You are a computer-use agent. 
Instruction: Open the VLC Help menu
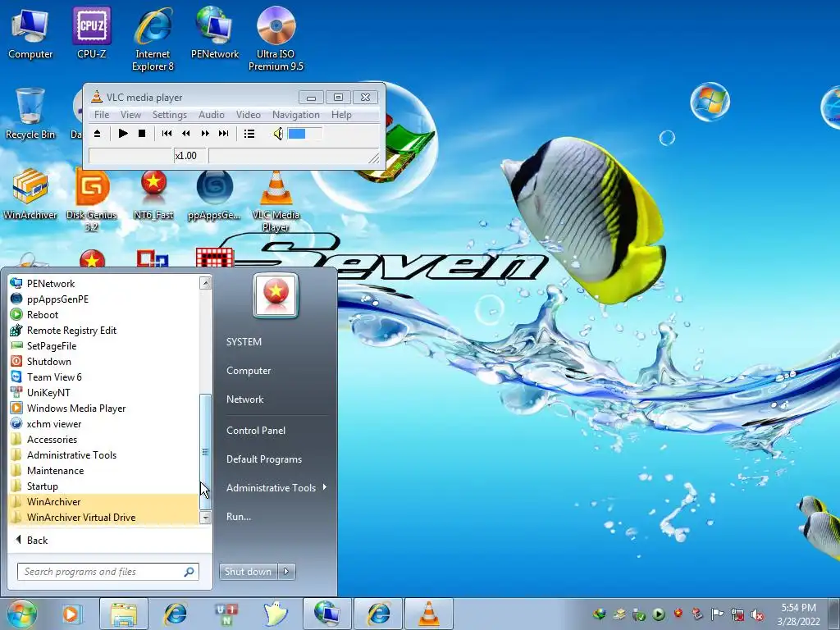click(x=341, y=115)
